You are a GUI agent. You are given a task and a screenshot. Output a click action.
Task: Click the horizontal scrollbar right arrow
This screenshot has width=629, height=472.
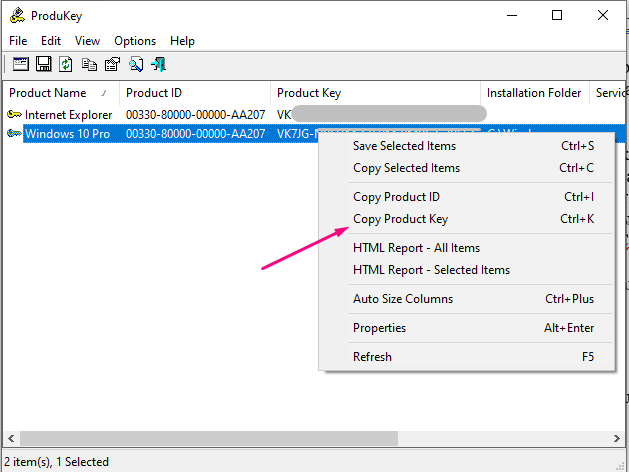pos(617,438)
